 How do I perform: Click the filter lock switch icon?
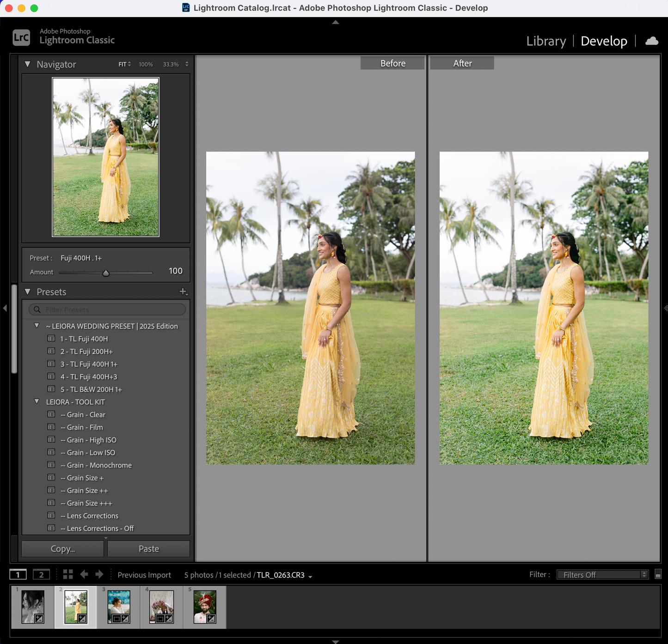point(658,574)
